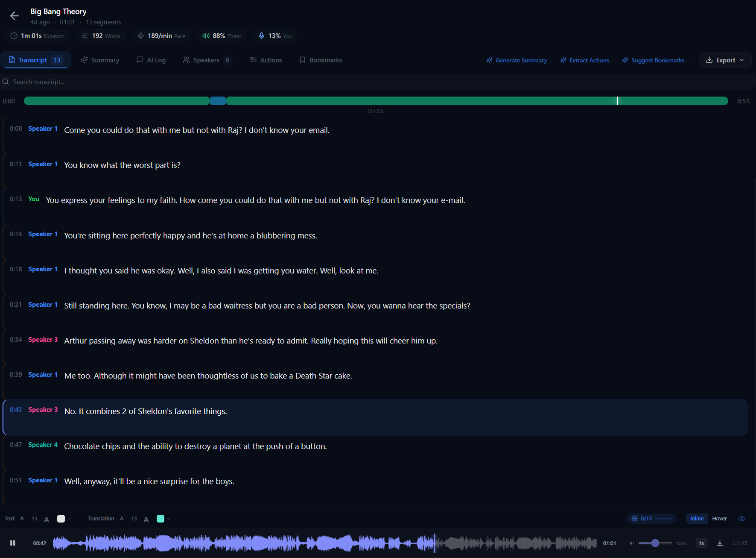
Task: Toggle the eye icon near the Hover switch
Action: 742,518
